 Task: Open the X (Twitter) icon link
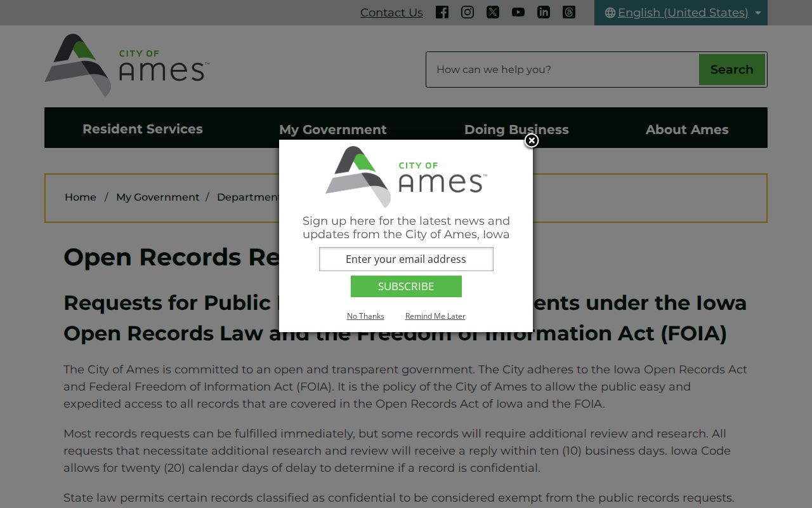coord(493,12)
